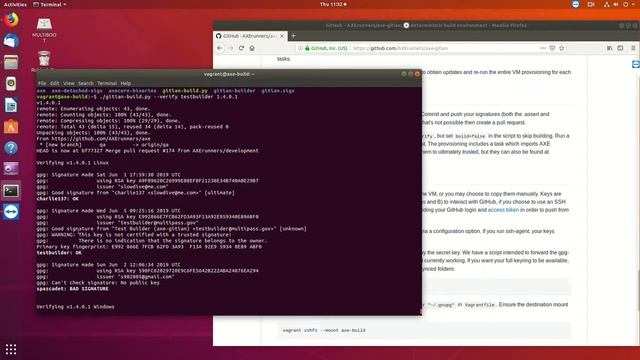
Task: Open the purple screen-recorder dock icon
Action: 11,169
